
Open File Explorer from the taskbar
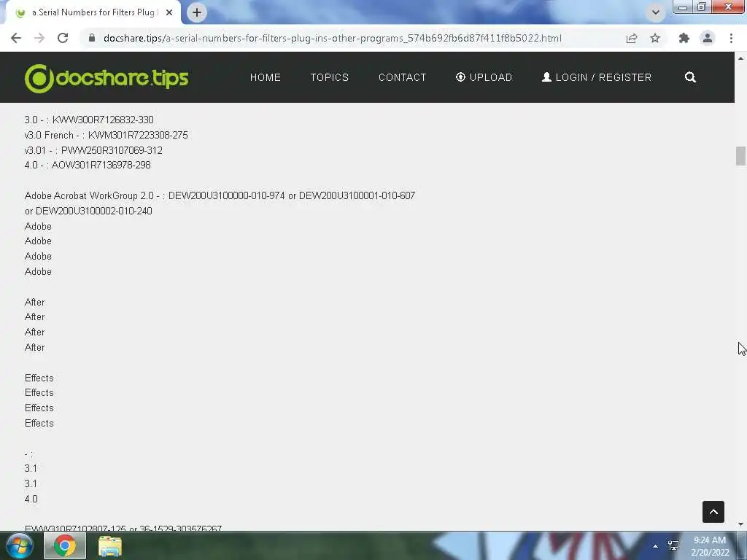pos(110,546)
